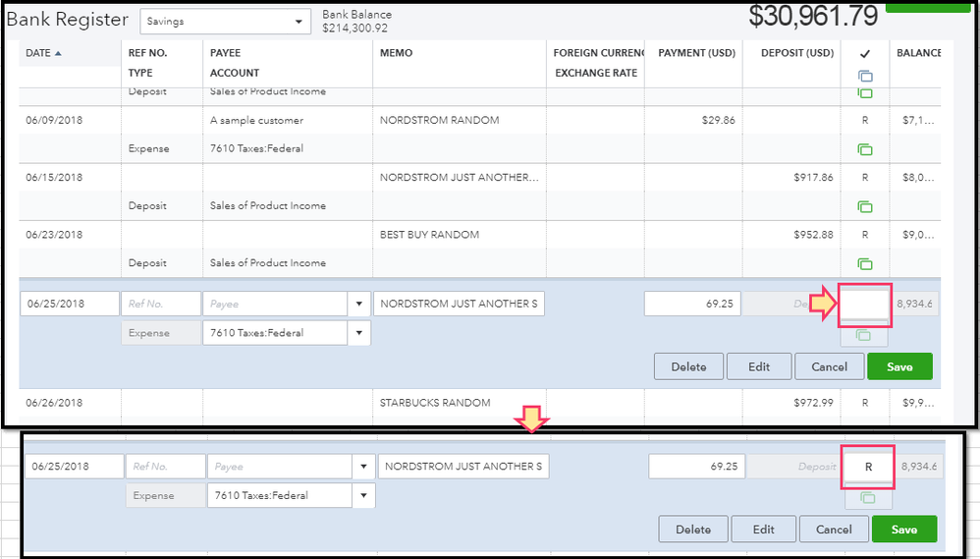980x559 pixels.
Task: Toggle the R reconcile status box in lower panel
Action: [x=868, y=467]
